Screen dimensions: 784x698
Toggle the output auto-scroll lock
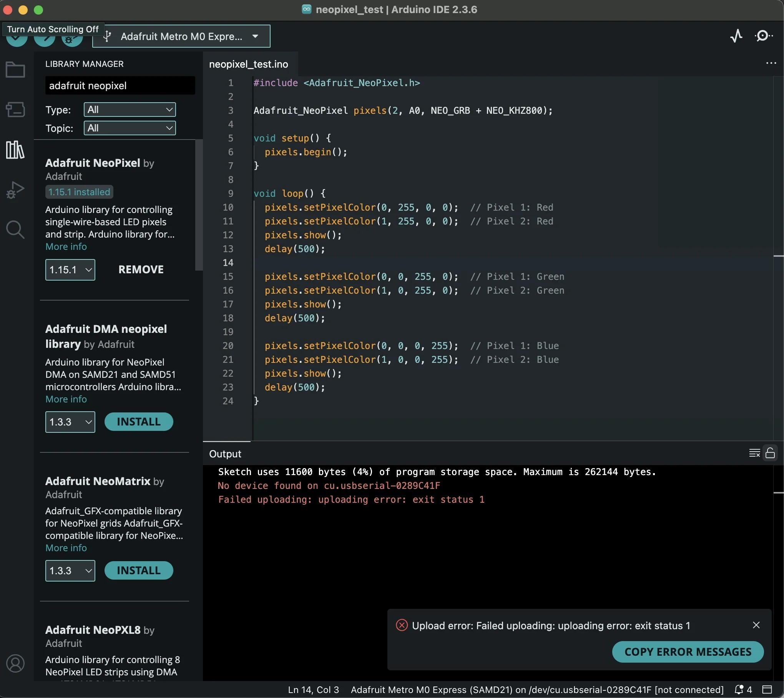coord(770,453)
